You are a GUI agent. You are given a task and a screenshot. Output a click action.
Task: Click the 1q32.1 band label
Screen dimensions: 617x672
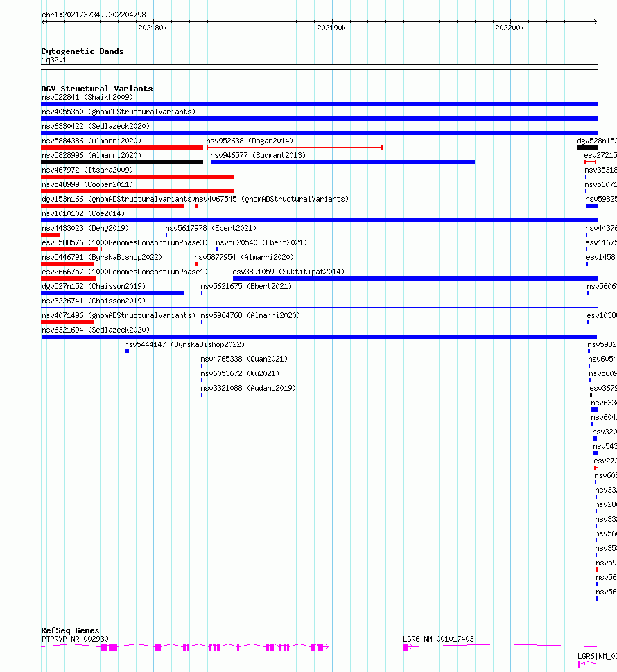[x=54, y=60]
